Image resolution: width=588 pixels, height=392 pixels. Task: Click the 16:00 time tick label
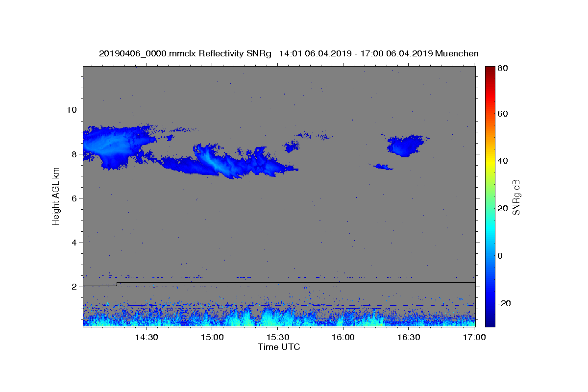343,338
